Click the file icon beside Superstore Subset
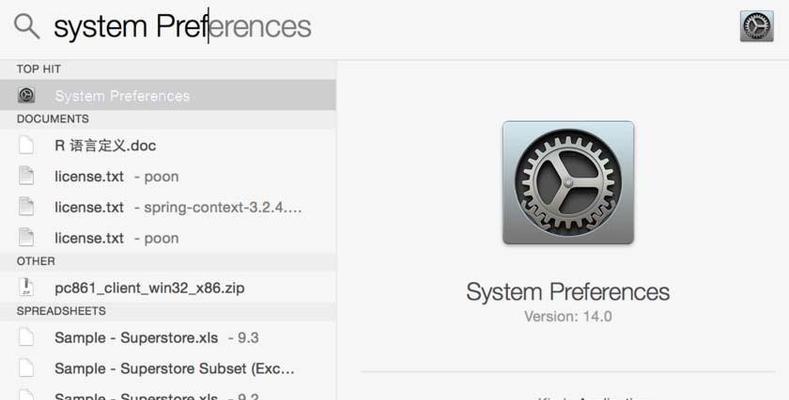 [26, 368]
